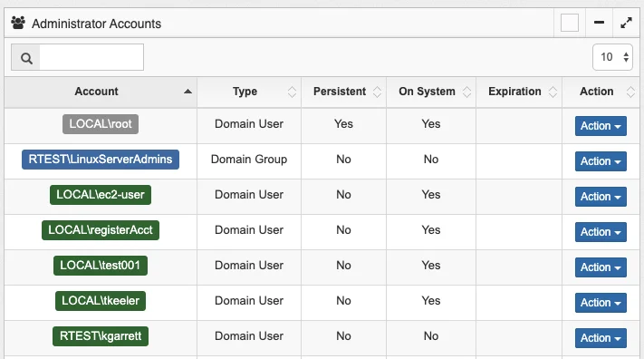The image size is (644, 359).
Task: Sort by Account column ascending arrow
Action: point(187,92)
